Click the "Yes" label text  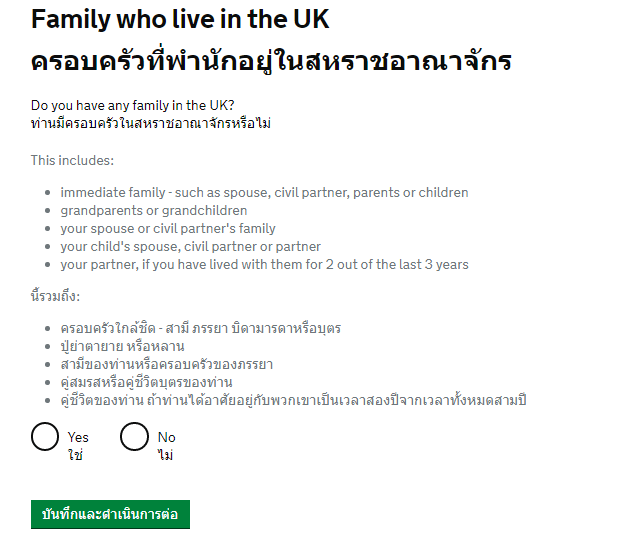(x=78, y=437)
